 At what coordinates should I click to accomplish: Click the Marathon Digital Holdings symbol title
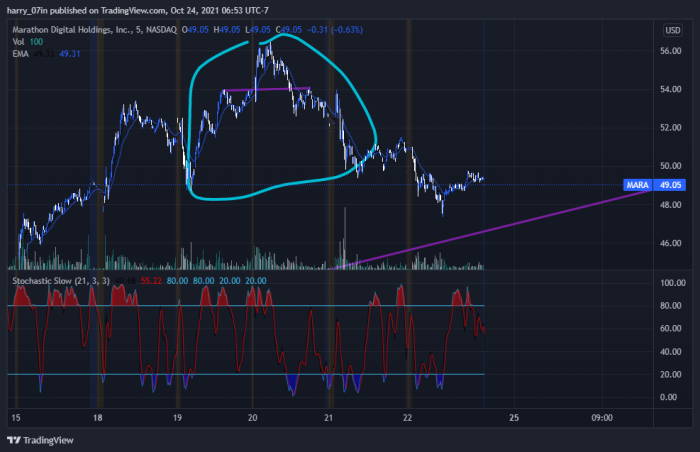[95, 30]
